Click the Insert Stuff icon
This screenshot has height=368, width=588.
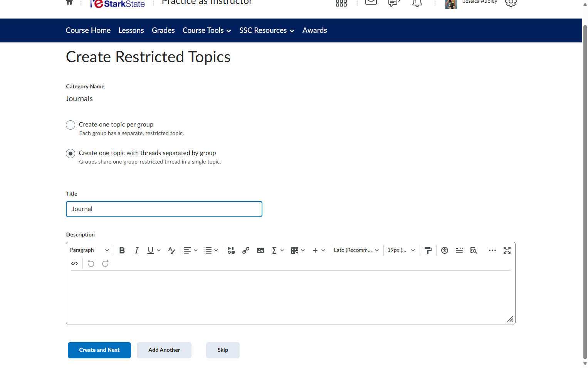coord(231,250)
